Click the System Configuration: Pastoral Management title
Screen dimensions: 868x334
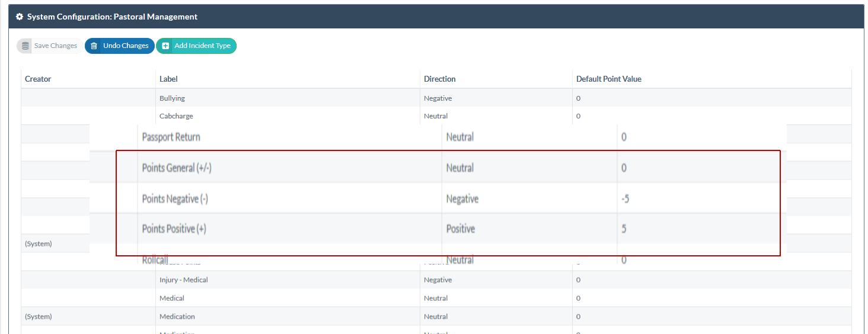112,17
